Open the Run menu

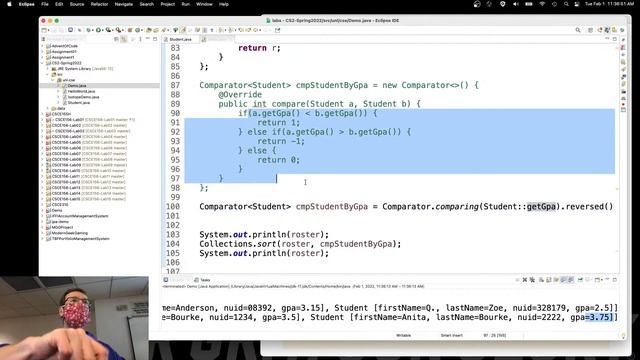coord(185,4)
